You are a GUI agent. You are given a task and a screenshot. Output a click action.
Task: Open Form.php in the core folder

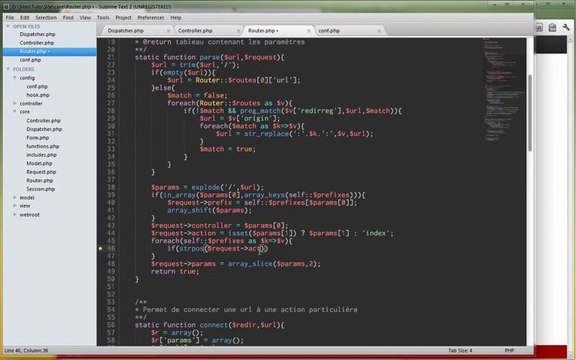click(x=37, y=138)
